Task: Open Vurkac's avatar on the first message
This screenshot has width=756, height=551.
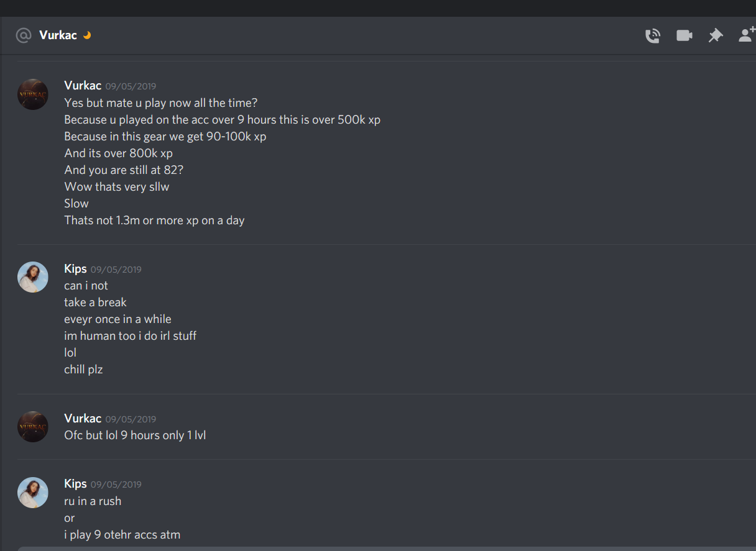Action: (x=33, y=94)
